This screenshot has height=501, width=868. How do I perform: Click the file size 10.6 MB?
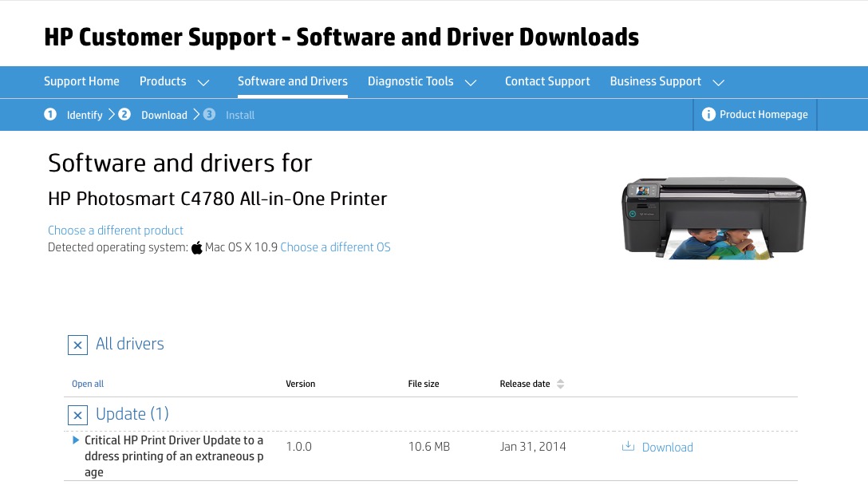coord(429,446)
